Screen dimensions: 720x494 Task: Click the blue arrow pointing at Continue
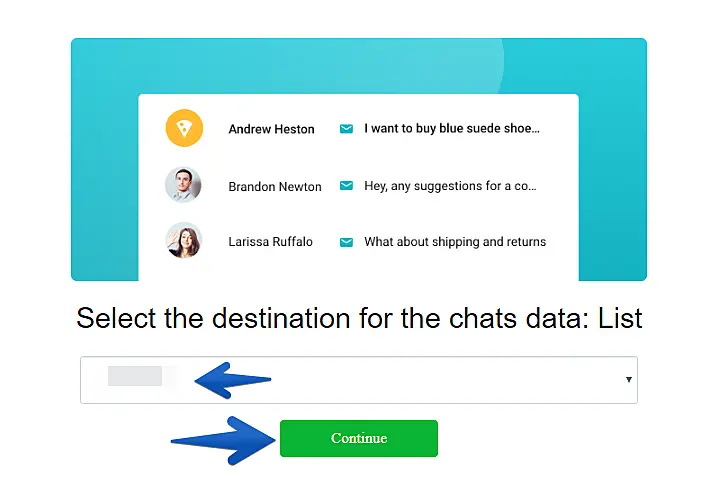(220, 439)
